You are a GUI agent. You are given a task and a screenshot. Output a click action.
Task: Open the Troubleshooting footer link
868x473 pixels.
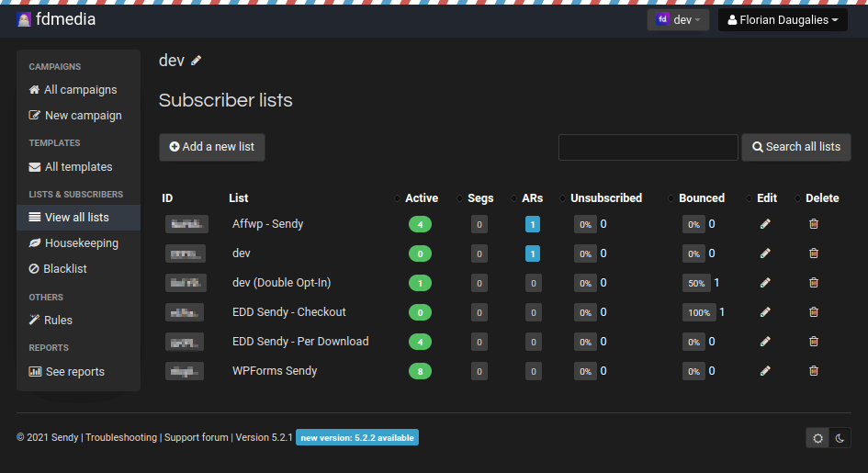pos(121,437)
